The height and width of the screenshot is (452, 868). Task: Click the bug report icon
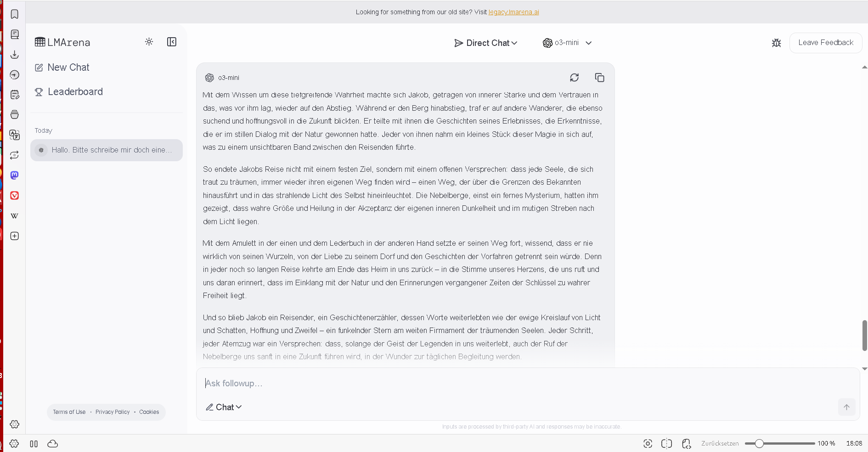click(x=776, y=43)
